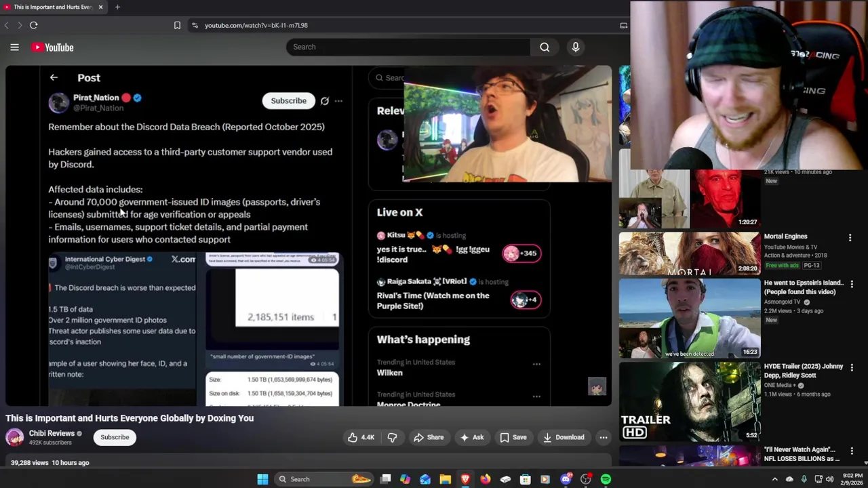Open a new browser tab
The image size is (868, 488).
[117, 7]
